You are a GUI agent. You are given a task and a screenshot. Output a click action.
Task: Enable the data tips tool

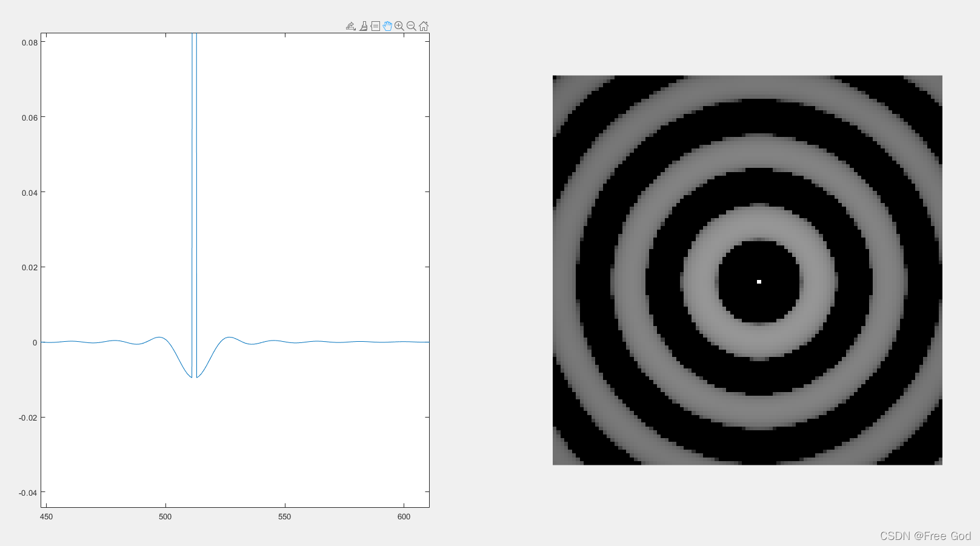coord(375,26)
